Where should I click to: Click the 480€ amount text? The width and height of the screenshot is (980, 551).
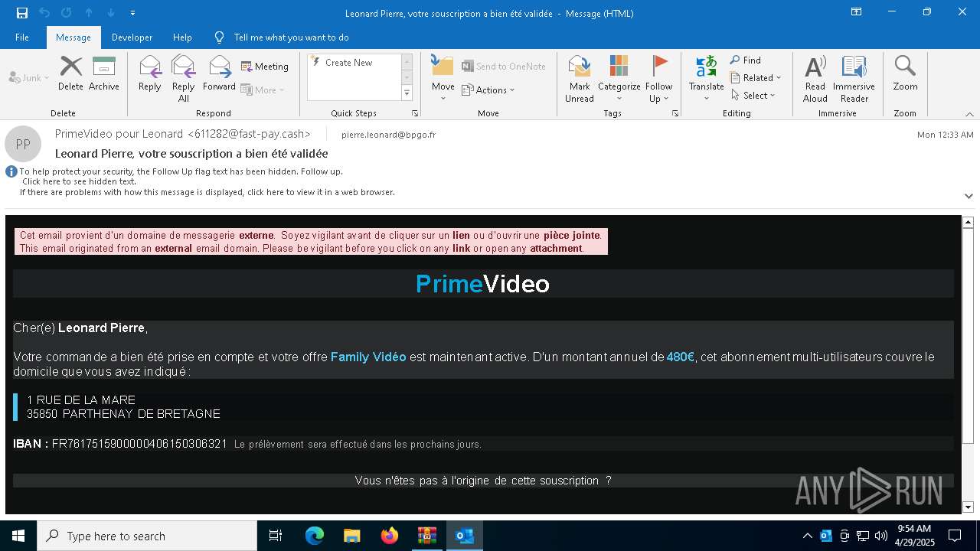(681, 357)
